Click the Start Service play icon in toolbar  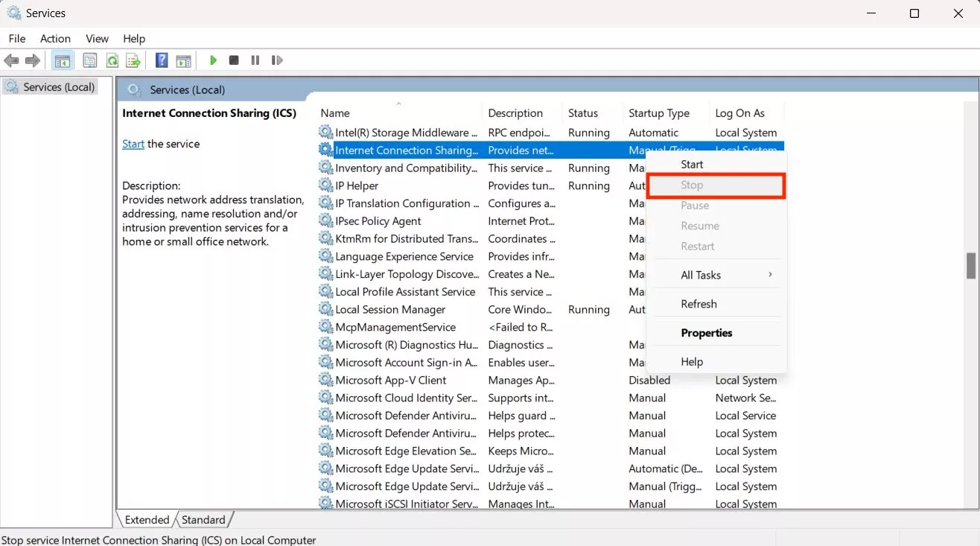[213, 60]
